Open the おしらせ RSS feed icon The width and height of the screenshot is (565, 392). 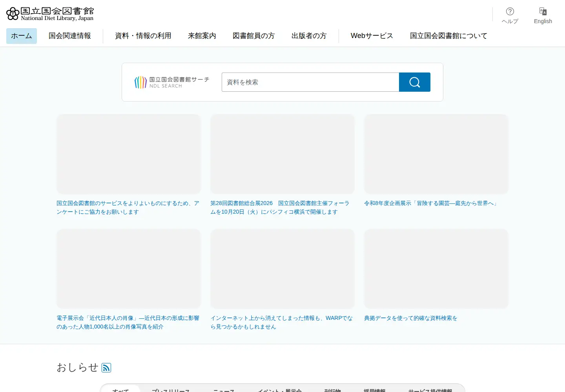coord(106,368)
